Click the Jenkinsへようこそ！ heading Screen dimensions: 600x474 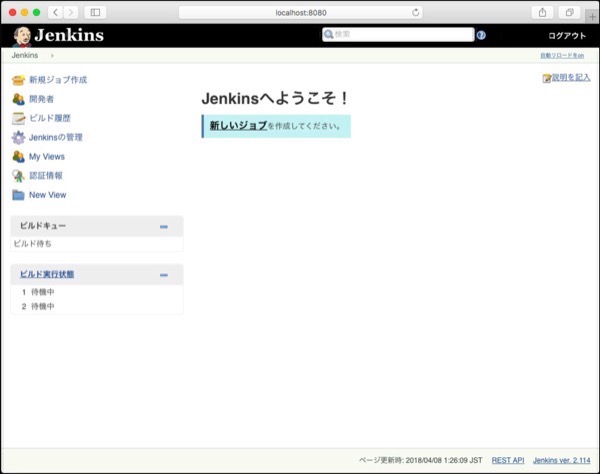click(x=275, y=98)
